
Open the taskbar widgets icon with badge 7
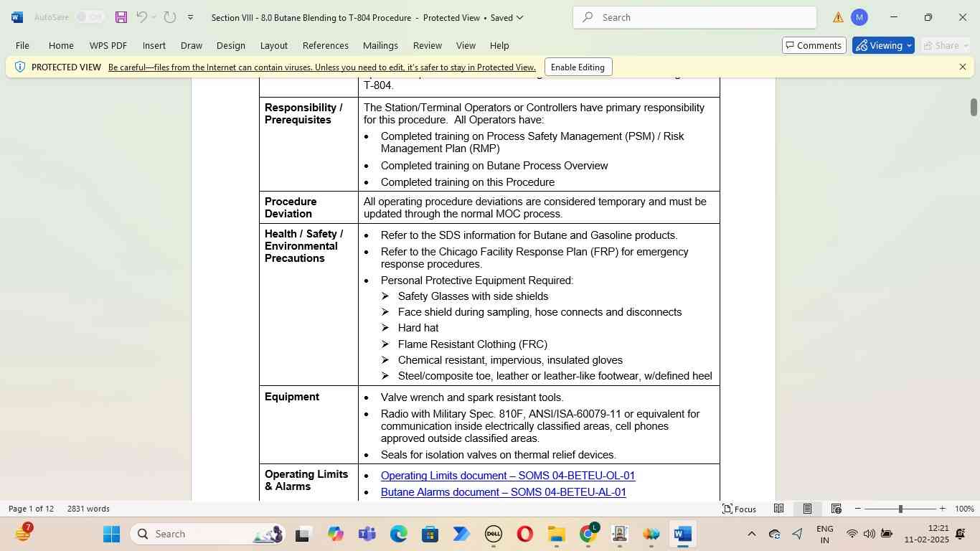pos(23,534)
